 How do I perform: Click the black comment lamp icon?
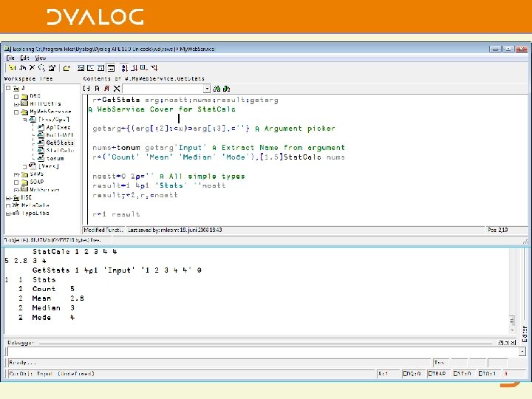[x=97, y=89]
